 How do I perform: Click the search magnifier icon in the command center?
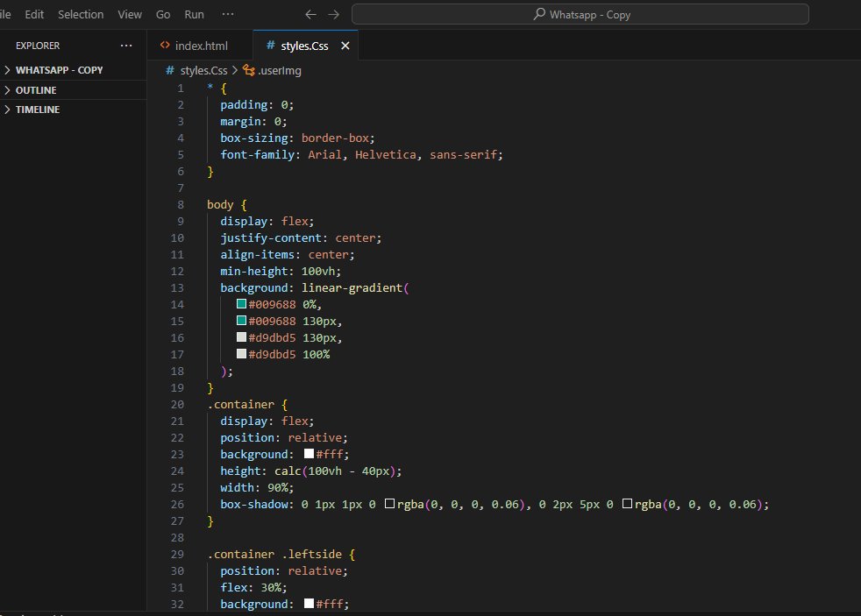pos(539,14)
